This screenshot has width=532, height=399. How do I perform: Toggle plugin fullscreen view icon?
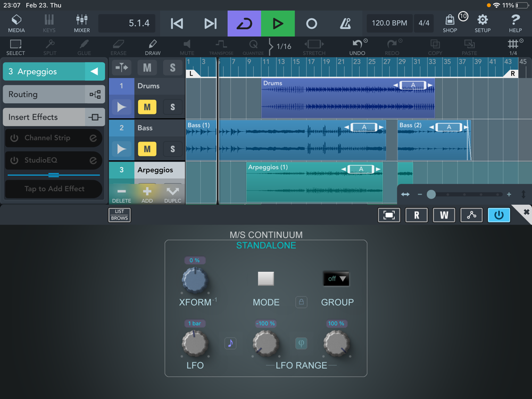389,215
